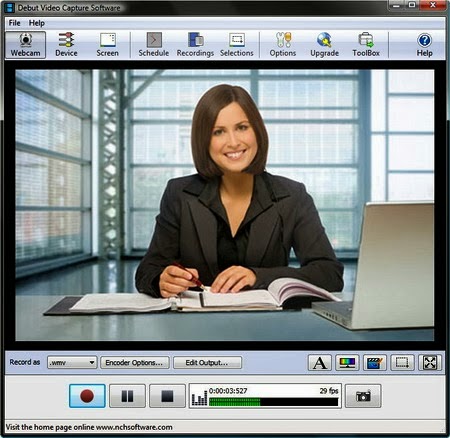Click the webcam video preview
This screenshot has height=438, width=450.
point(225,205)
